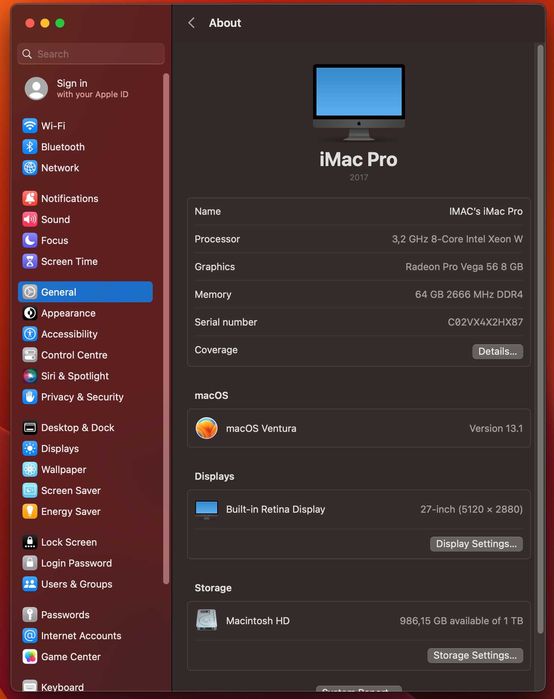554x699 pixels.
Task: Open Accessibility icon in sidebar
Action: [30, 334]
